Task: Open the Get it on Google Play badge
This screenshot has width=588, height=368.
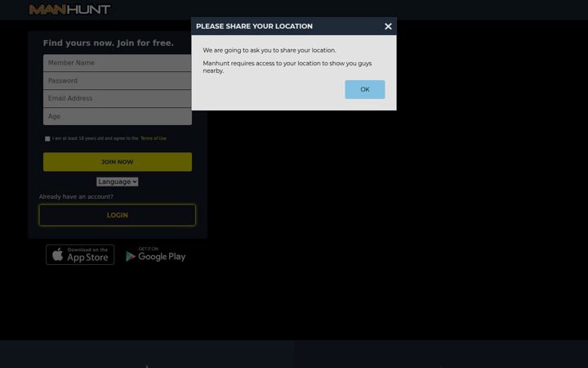Action: pos(156,254)
